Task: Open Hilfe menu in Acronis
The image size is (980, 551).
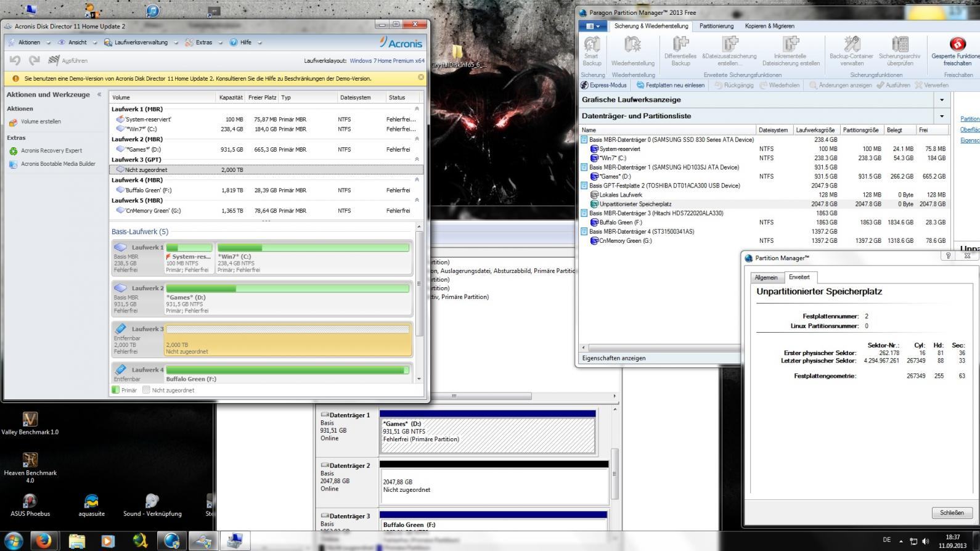Action: (x=245, y=43)
